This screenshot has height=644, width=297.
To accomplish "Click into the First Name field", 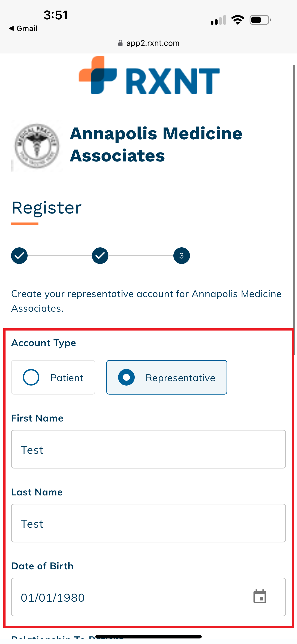I will (148, 449).
